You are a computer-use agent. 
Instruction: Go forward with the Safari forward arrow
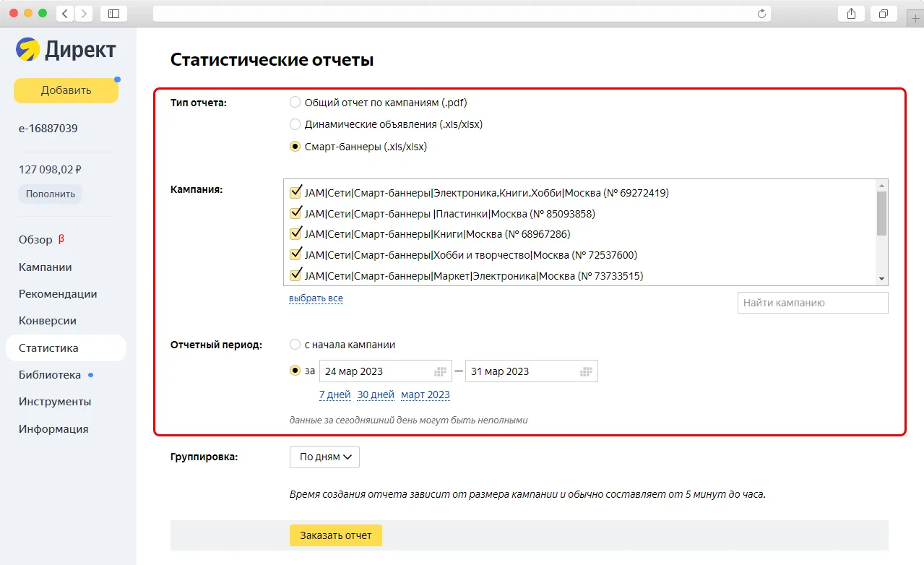pyautogui.click(x=84, y=14)
